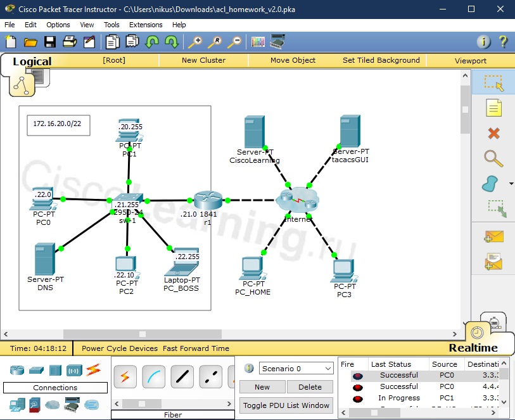Image resolution: width=515 pixels, height=420 pixels.
Task: Click the New Cluster button
Action: click(x=203, y=60)
